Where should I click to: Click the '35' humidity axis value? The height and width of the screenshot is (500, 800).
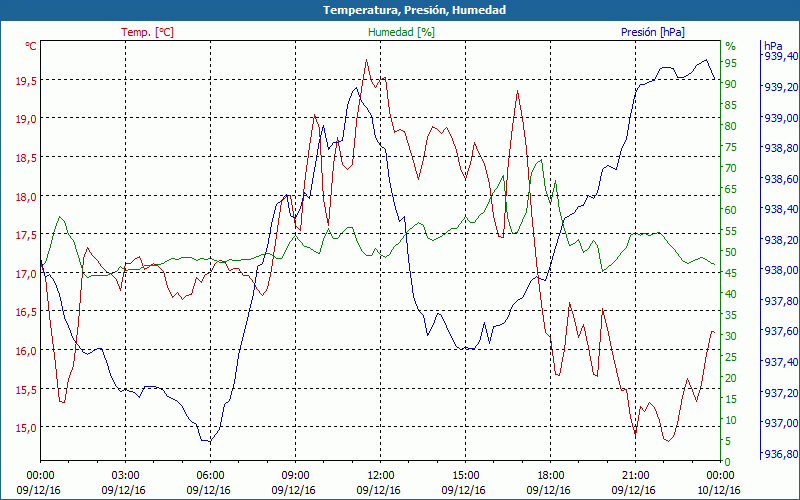pos(731,315)
